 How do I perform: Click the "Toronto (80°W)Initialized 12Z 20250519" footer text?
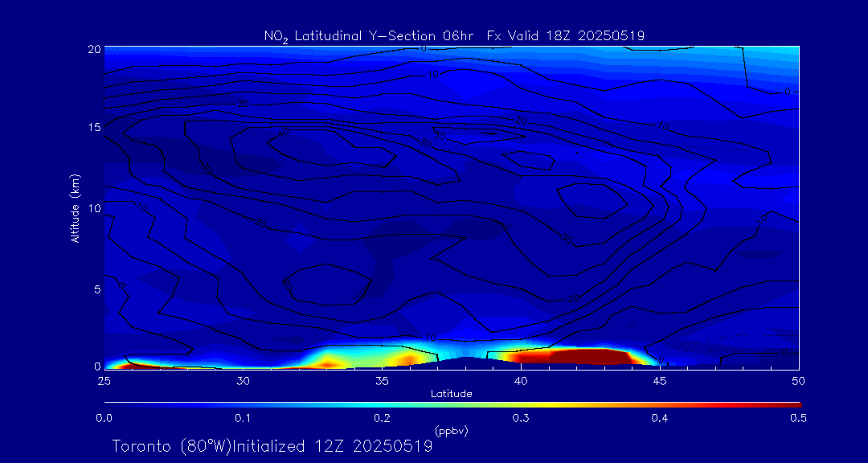click(272, 446)
